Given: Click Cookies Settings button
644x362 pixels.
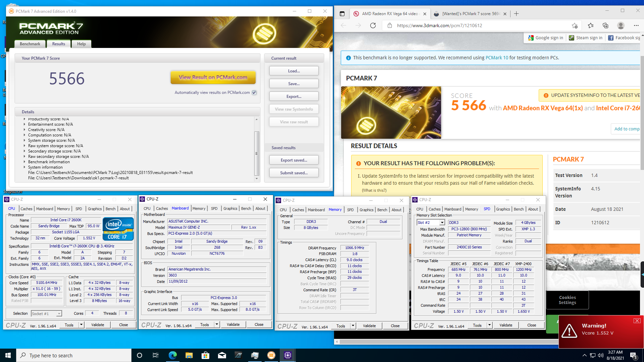Looking at the screenshot, I should 567,300.
